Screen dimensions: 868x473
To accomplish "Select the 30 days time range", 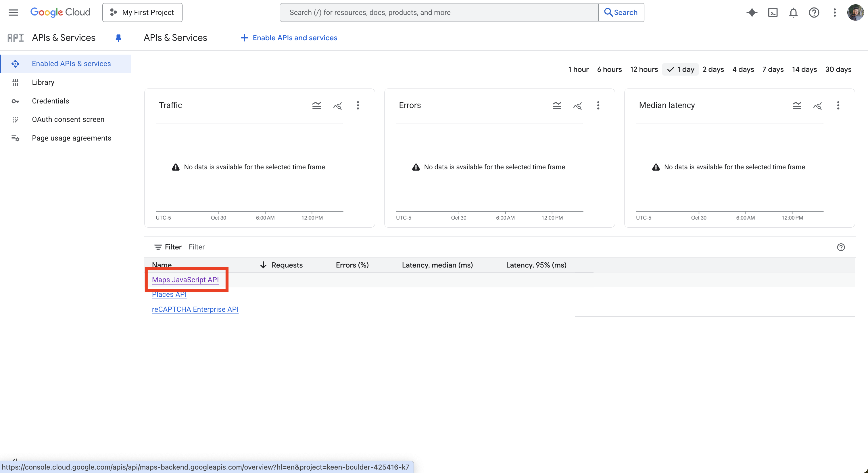I will tap(838, 70).
